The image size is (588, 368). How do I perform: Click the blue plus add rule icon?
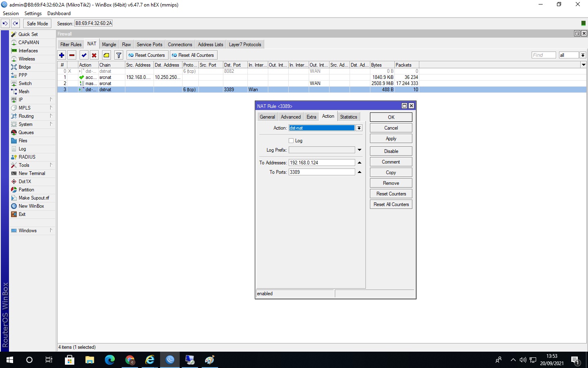tap(62, 55)
